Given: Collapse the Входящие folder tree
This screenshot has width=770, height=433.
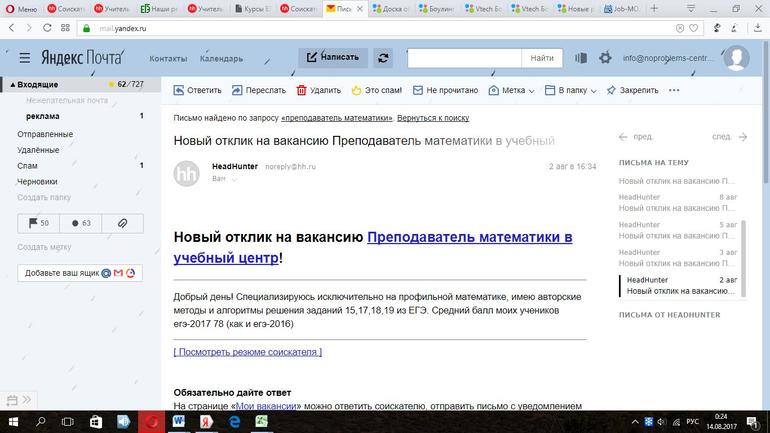Looking at the screenshot, I should [x=13, y=85].
